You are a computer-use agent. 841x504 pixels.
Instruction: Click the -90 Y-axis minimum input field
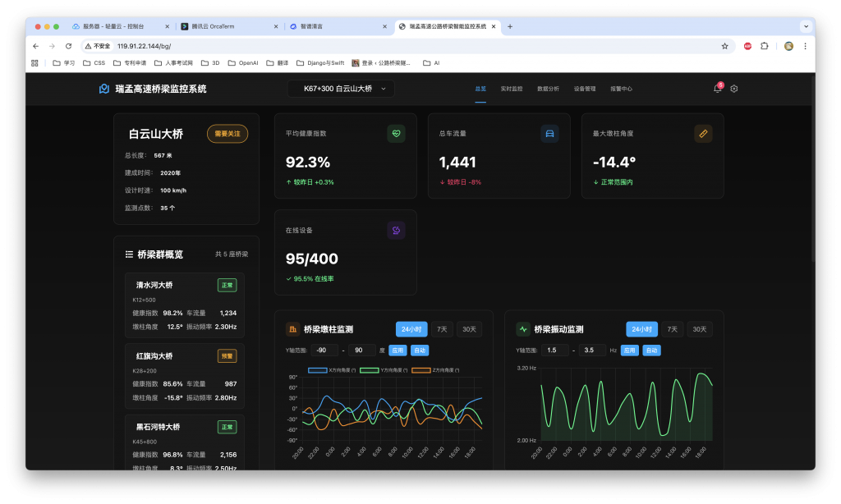(x=323, y=350)
